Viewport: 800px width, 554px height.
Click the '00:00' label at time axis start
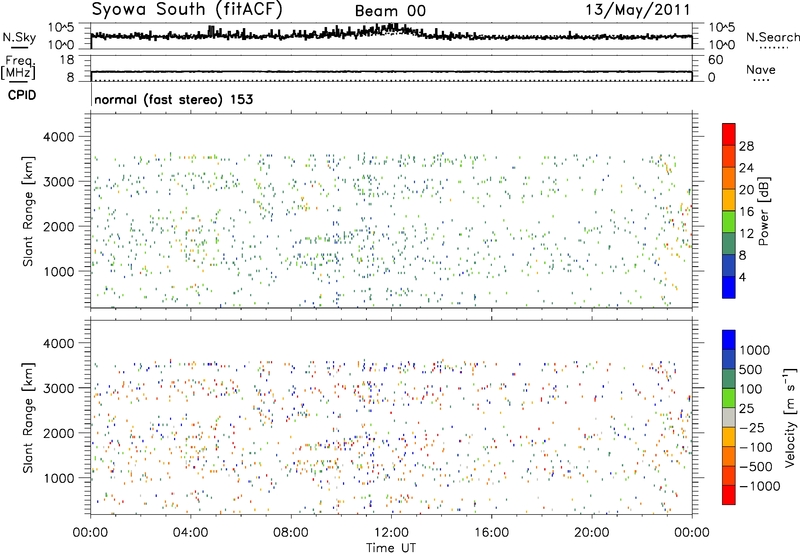tap(90, 533)
